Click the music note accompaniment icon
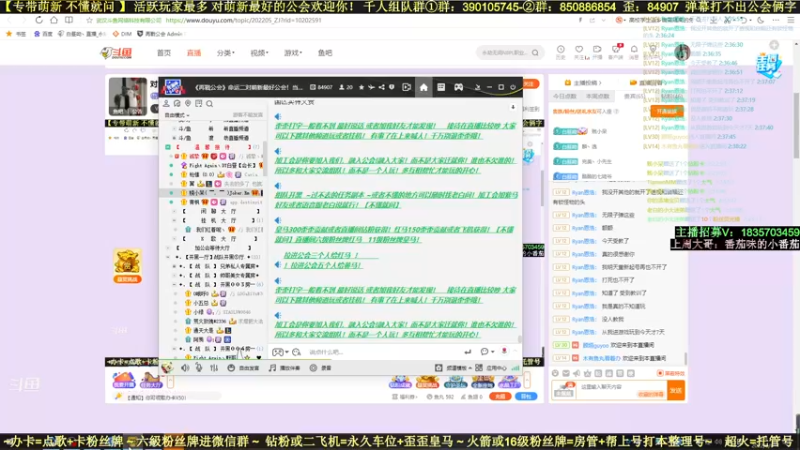This screenshot has height=450, width=800. pyautogui.click(x=272, y=368)
